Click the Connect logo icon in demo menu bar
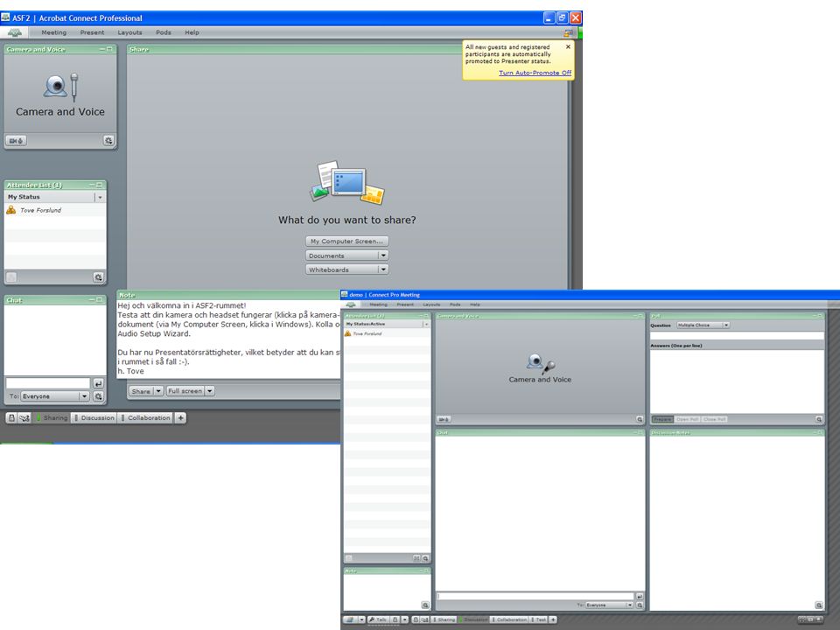 351,304
